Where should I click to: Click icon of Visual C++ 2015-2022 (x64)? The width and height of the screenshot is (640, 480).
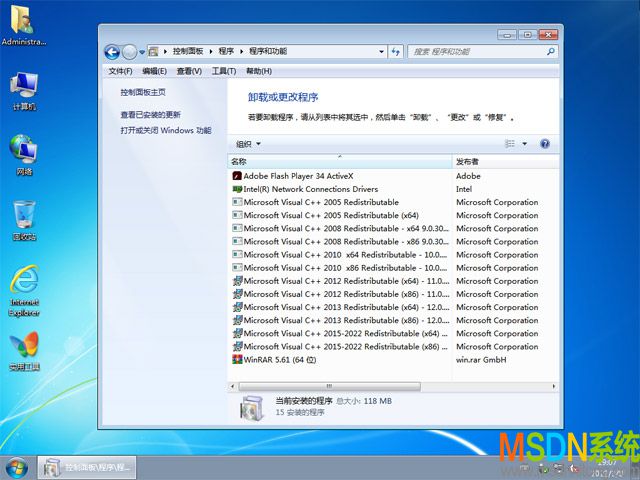[238, 333]
